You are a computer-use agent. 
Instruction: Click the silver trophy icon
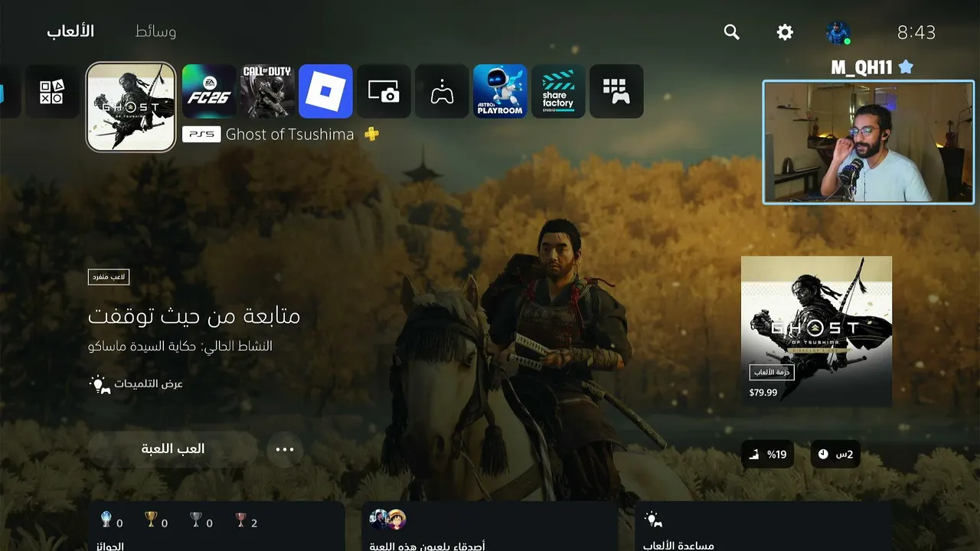pyautogui.click(x=196, y=520)
